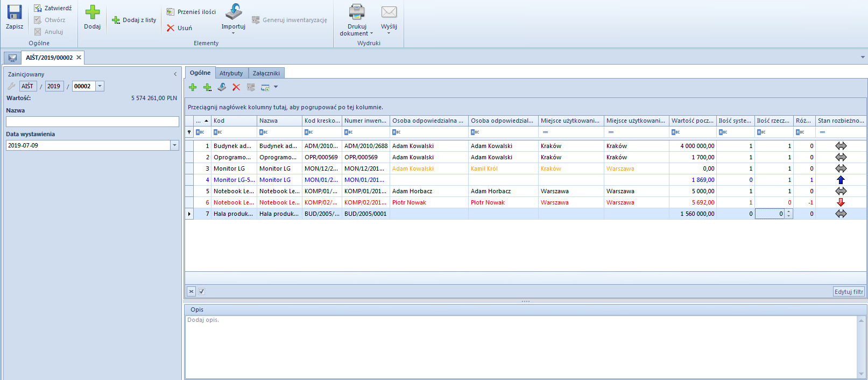868x380 pixels.
Task: Switch to the Załączniki tab
Action: point(266,73)
